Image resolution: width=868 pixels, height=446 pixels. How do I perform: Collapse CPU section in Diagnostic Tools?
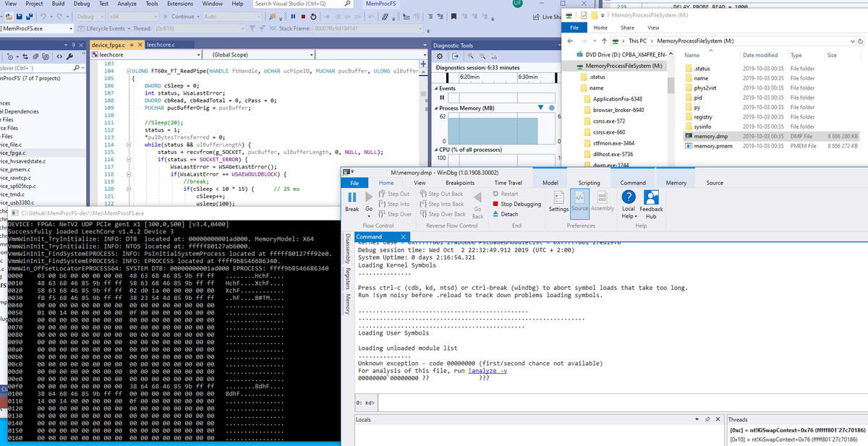point(436,149)
